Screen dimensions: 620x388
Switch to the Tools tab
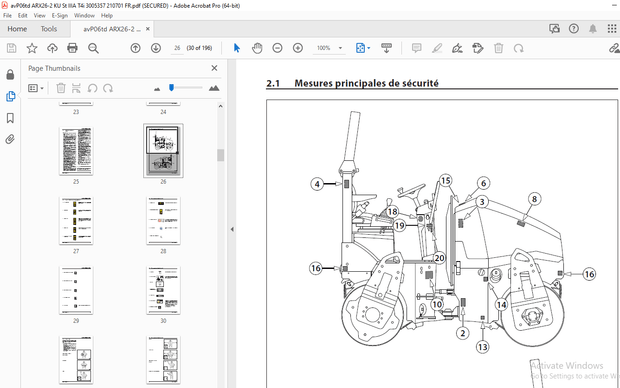[x=49, y=29]
